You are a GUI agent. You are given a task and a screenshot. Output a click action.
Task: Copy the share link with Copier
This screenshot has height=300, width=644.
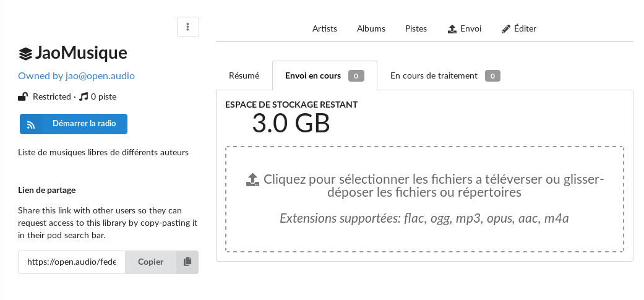[x=151, y=262]
